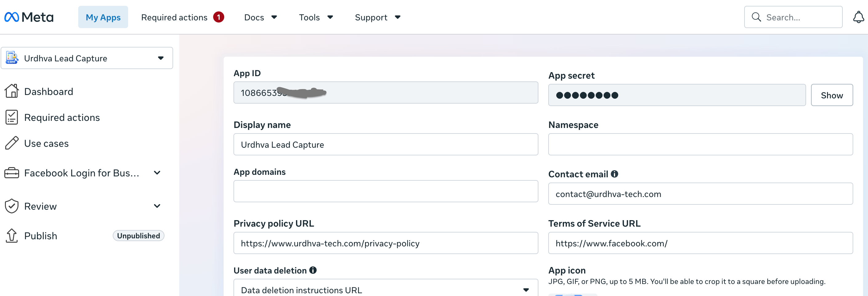Click the red Required actions badge
Image resolution: width=868 pixels, height=296 pixels.
click(218, 17)
